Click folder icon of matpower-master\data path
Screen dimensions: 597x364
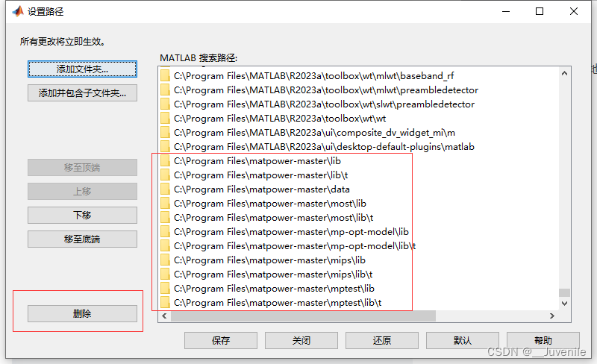pos(165,189)
